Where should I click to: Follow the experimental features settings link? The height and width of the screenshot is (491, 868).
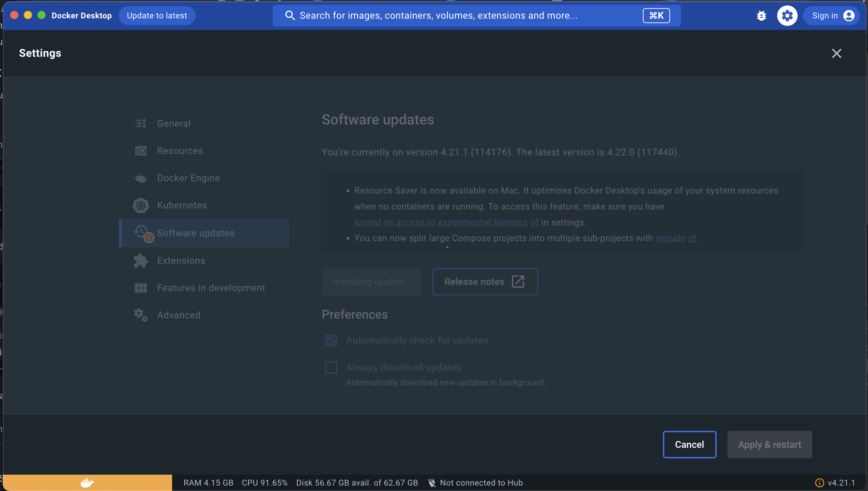[440, 222]
